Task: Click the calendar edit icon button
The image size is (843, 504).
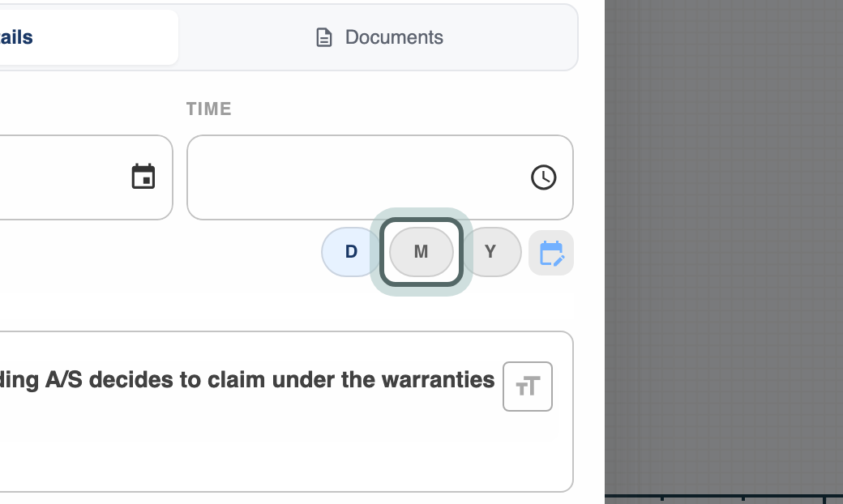Action: pyautogui.click(x=551, y=253)
